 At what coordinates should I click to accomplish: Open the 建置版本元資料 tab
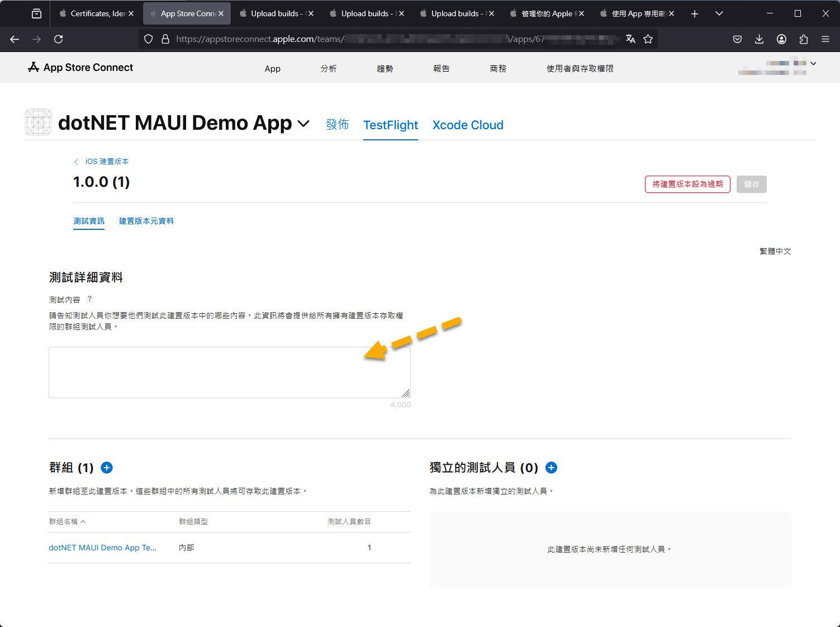146,221
